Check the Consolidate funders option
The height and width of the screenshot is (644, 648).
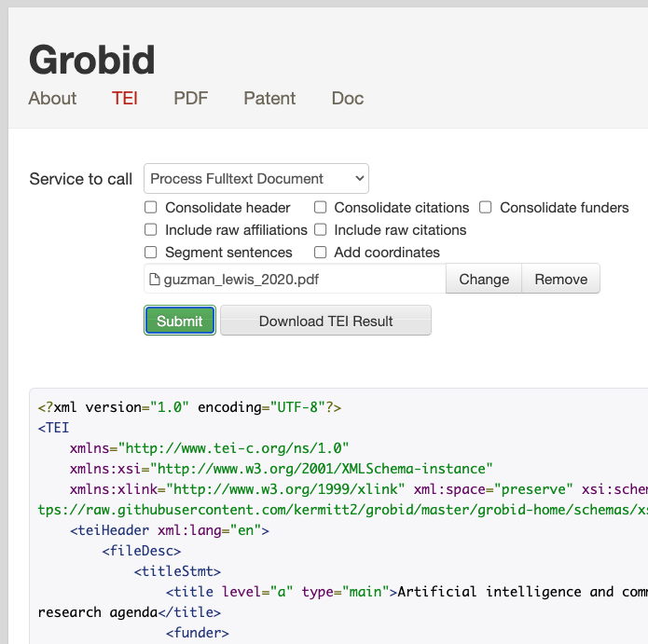(x=486, y=208)
